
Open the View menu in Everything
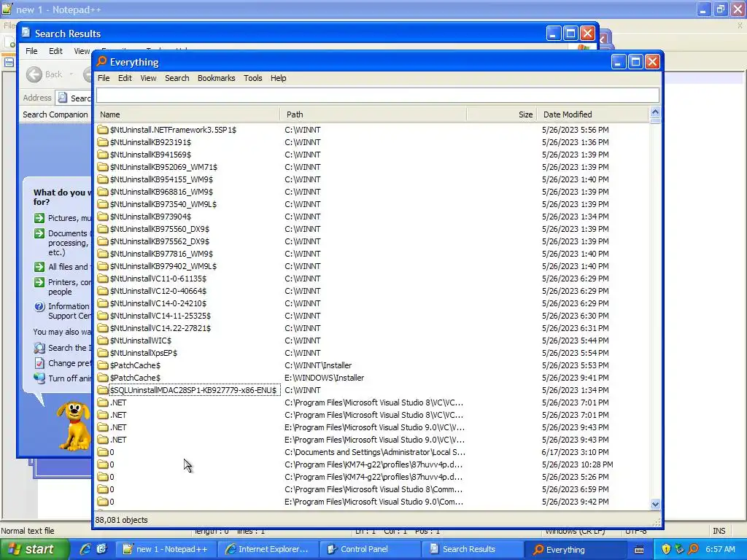point(148,78)
